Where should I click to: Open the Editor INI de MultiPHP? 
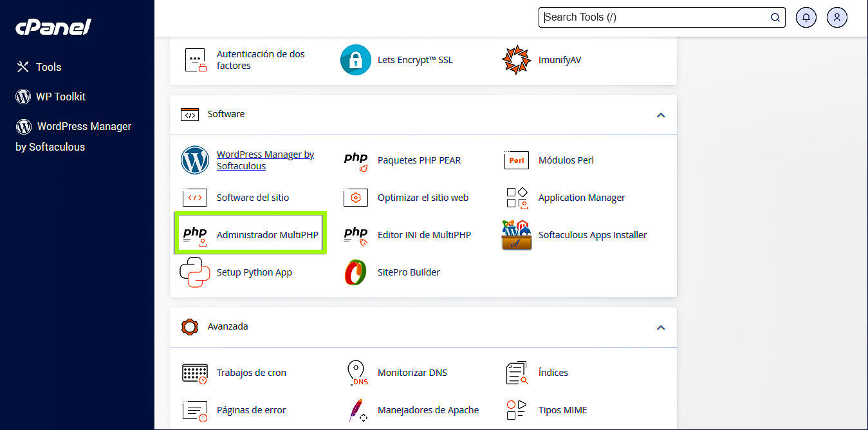(x=424, y=234)
